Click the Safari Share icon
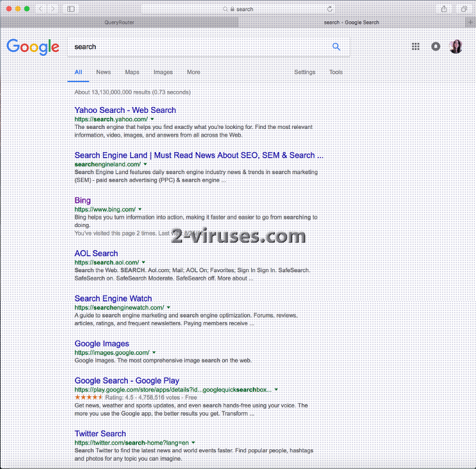Screen dimensions: 476x469 pos(444,9)
